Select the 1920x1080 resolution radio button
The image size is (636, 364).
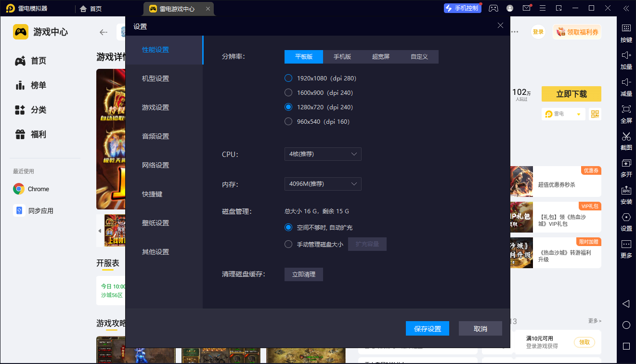(288, 78)
